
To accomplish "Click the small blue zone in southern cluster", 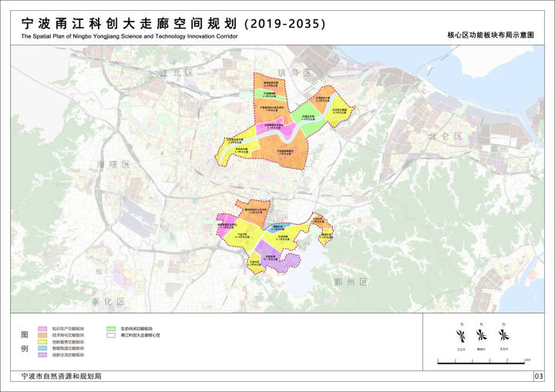I will click(x=278, y=228).
